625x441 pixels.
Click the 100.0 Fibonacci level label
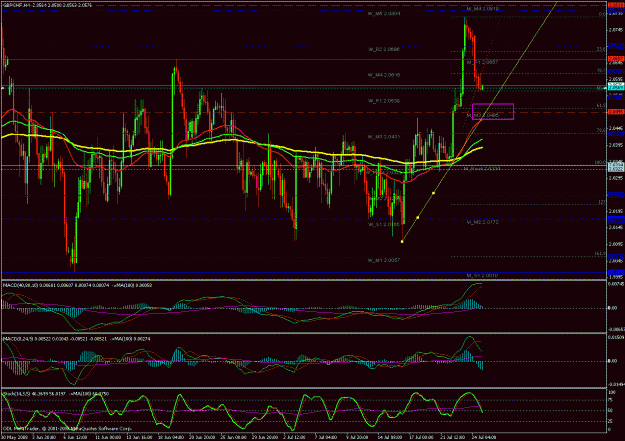point(600,163)
